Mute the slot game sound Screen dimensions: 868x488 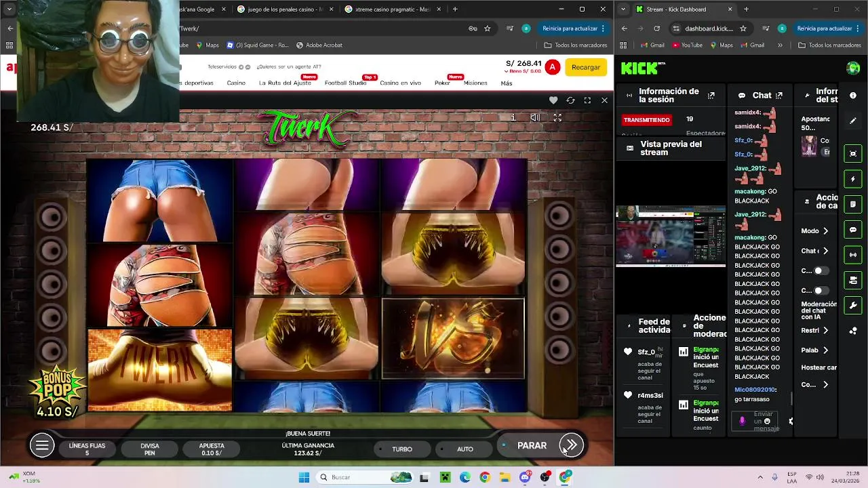[x=535, y=117]
